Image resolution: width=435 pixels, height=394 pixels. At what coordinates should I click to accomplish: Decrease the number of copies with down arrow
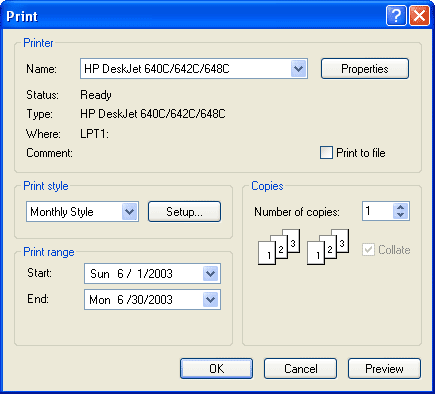pyautogui.click(x=401, y=215)
